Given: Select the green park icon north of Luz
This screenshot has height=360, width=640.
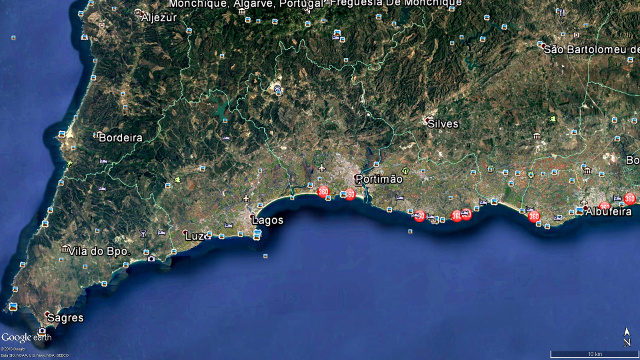Looking at the screenshot, I should [178, 180].
